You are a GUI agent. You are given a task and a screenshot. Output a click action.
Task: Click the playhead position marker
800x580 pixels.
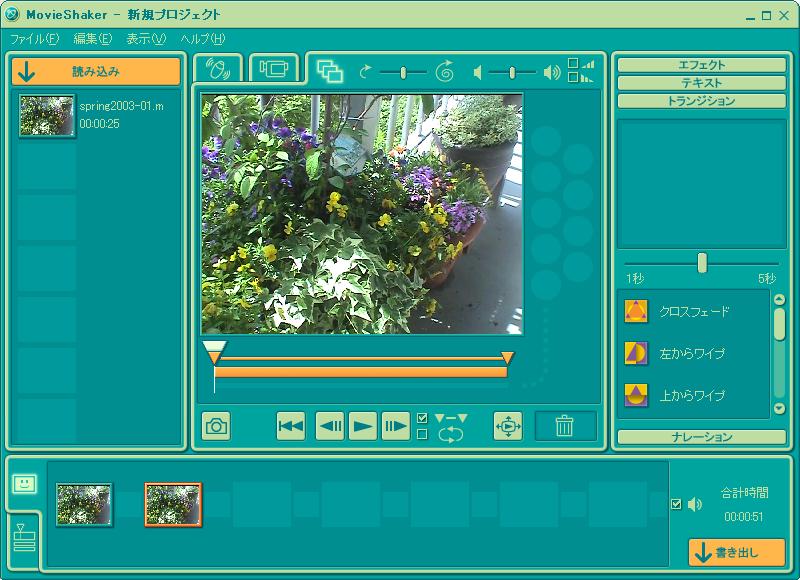pyautogui.click(x=214, y=347)
